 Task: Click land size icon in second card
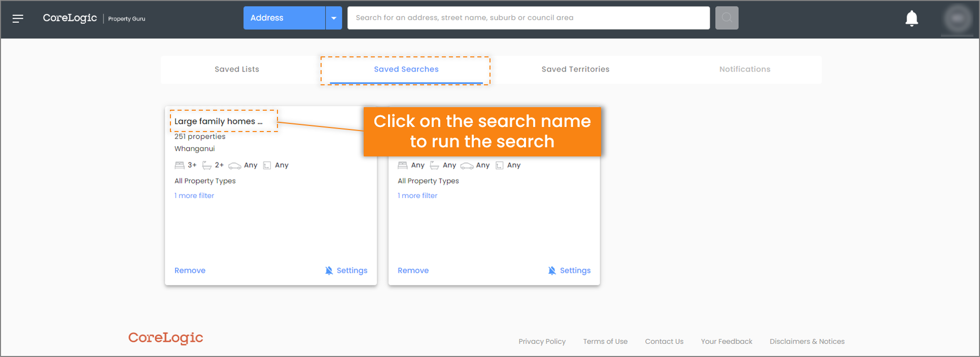point(500,166)
